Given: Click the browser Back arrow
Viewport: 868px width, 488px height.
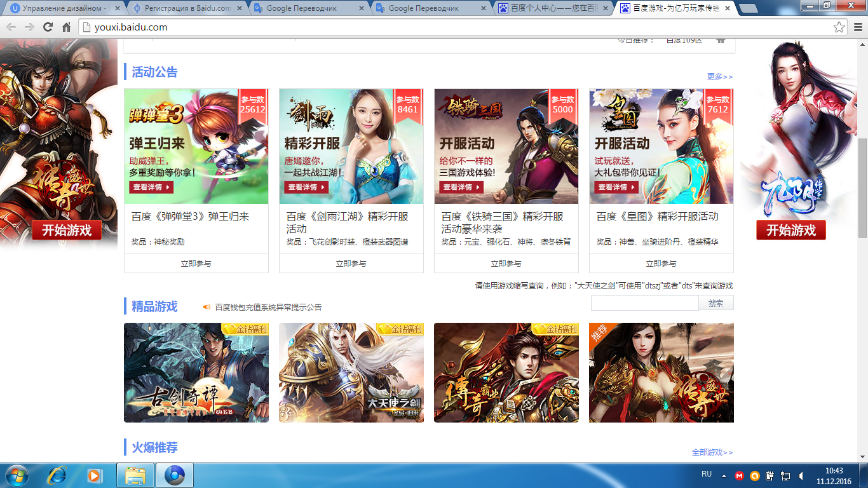Looking at the screenshot, I should [11, 27].
